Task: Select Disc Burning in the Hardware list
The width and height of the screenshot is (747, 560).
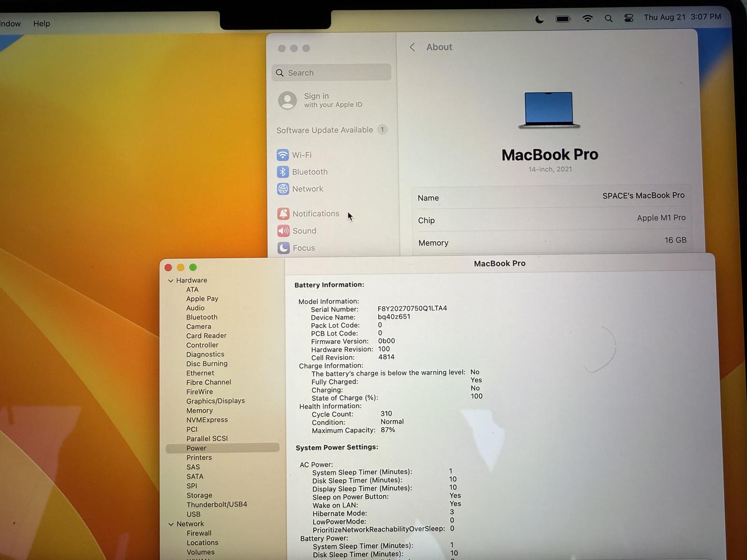Action: [207, 363]
